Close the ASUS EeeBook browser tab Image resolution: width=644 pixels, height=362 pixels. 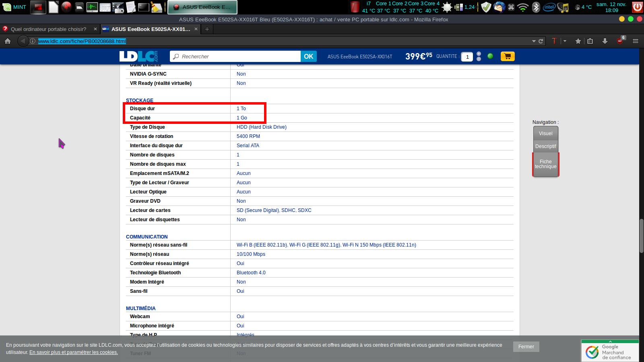[x=196, y=29]
